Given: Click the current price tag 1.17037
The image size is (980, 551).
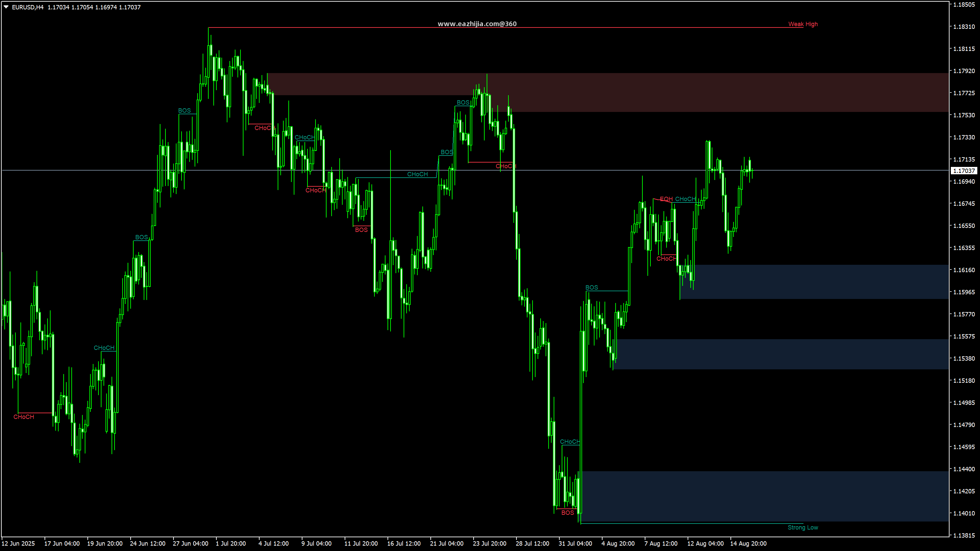Looking at the screenshot, I should (x=964, y=171).
